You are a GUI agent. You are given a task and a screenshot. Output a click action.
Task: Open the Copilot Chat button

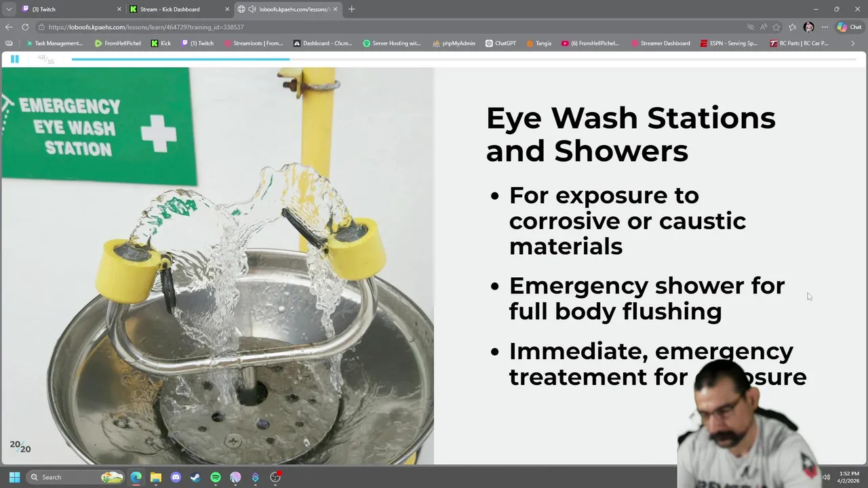point(849,27)
